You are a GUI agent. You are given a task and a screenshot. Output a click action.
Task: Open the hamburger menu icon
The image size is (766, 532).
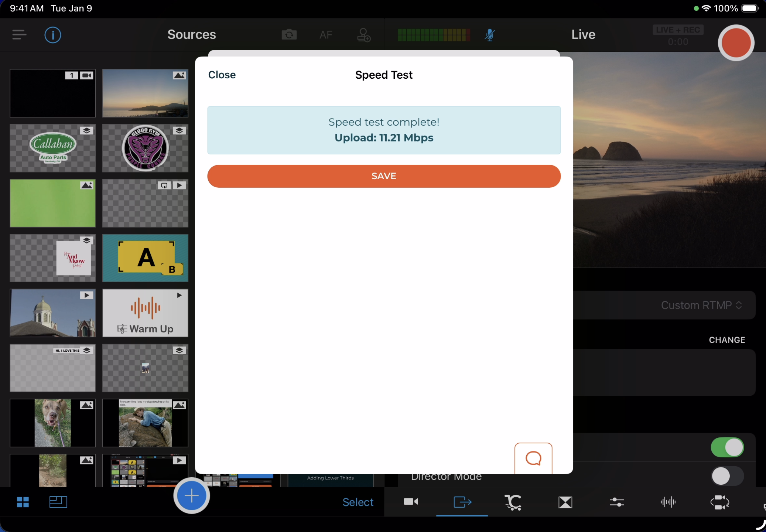(x=19, y=35)
